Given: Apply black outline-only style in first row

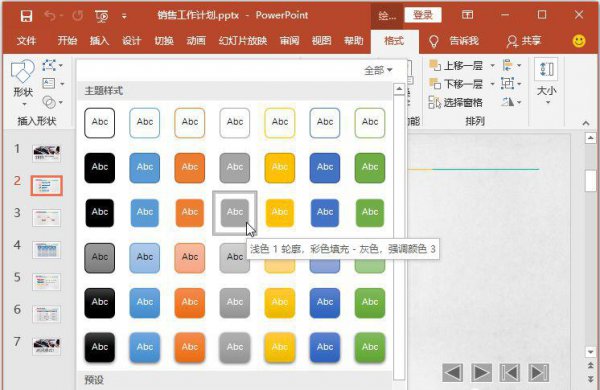Looking at the screenshot, I should pos(99,122).
